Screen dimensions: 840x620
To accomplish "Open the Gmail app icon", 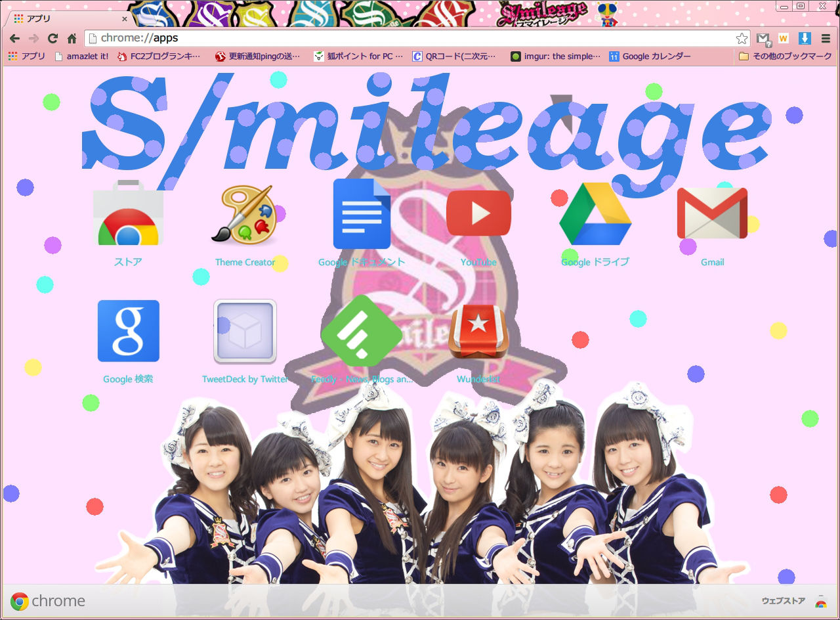I will (x=712, y=213).
